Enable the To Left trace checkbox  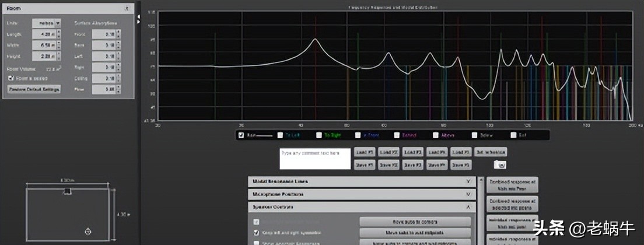click(281, 135)
